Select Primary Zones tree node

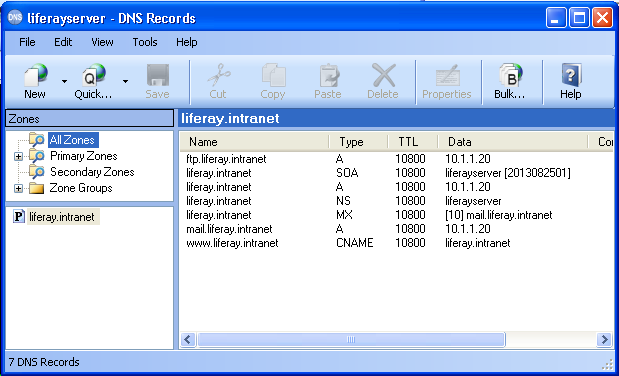coord(84,156)
